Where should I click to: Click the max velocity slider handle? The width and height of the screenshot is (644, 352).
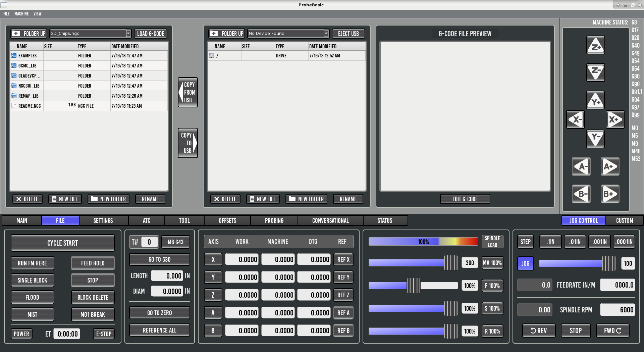click(x=451, y=263)
